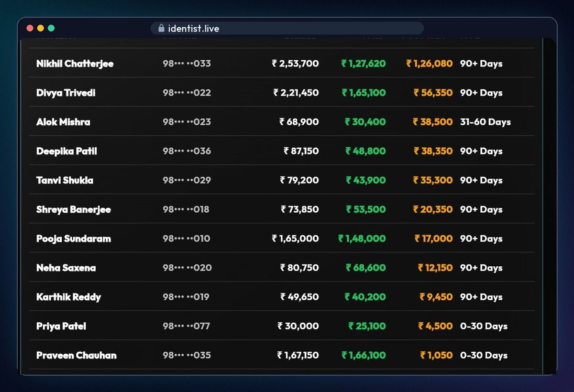Viewport: 574px width, 392px height.
Task: Click the name Neha Saxena
Action: [x=66, y=268]
